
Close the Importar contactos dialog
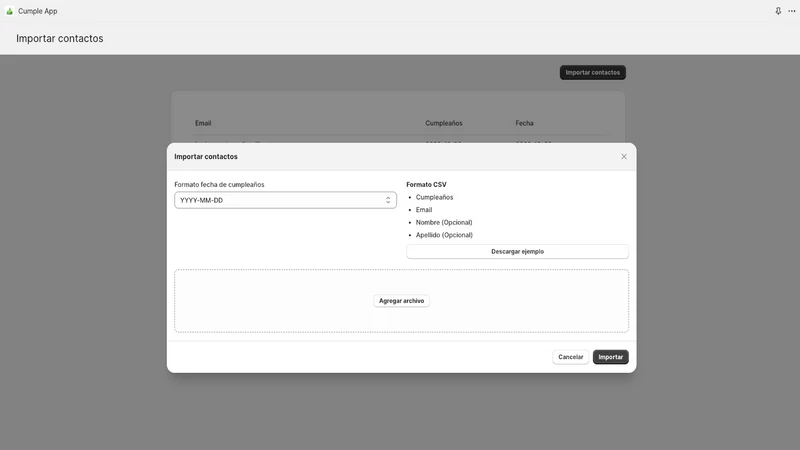coord(623,157)
